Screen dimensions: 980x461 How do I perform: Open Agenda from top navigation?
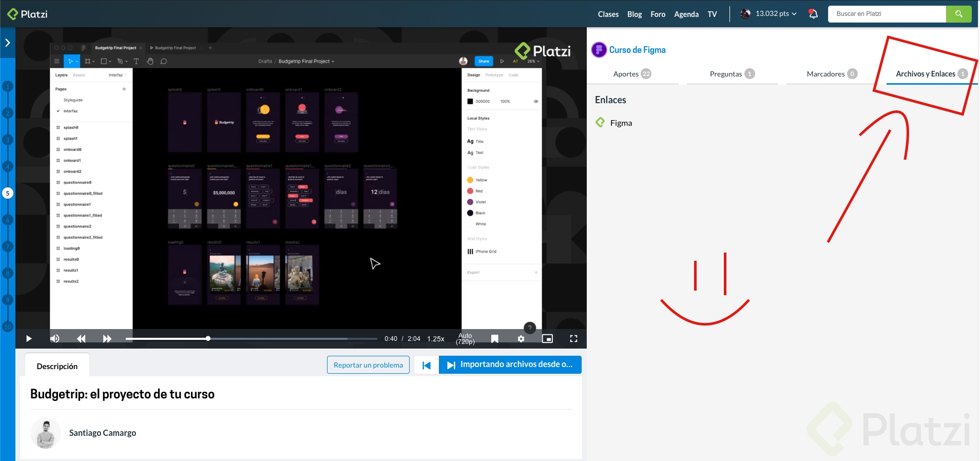(686, 14)
